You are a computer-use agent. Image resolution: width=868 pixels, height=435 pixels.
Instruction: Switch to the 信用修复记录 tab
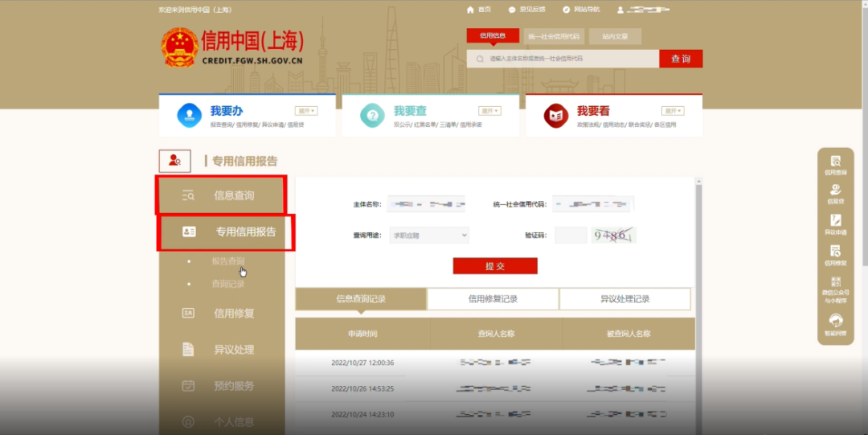click(x=493, y=299)
